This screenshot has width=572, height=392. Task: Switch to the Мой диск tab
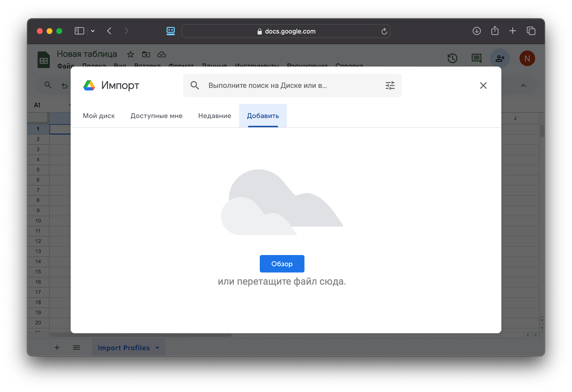click(x=99, y=116)
